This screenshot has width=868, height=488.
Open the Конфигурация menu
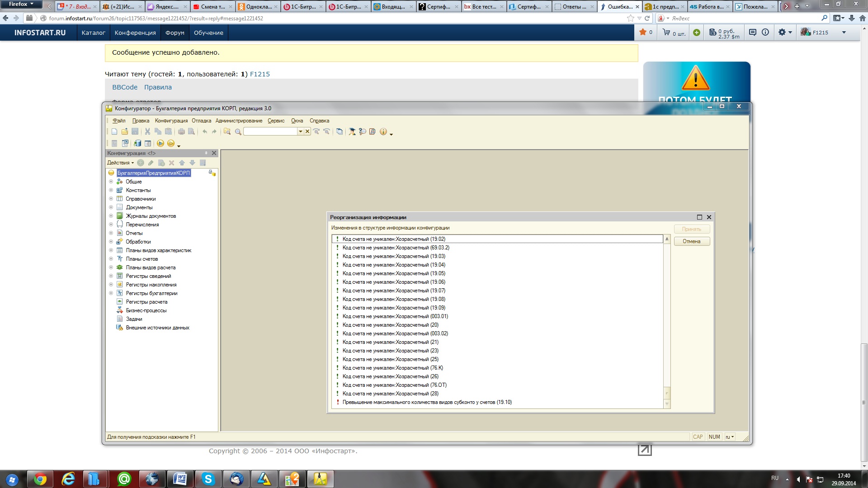[x=171, y=121]
